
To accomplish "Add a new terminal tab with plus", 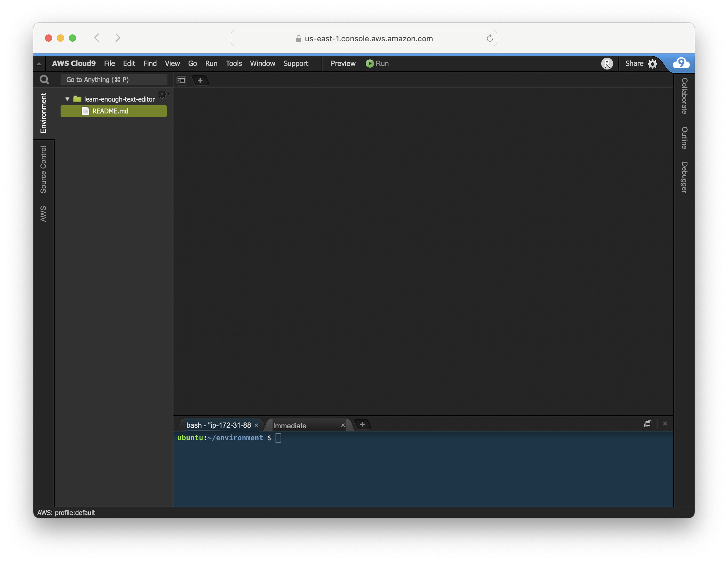I will coord(362,424).
